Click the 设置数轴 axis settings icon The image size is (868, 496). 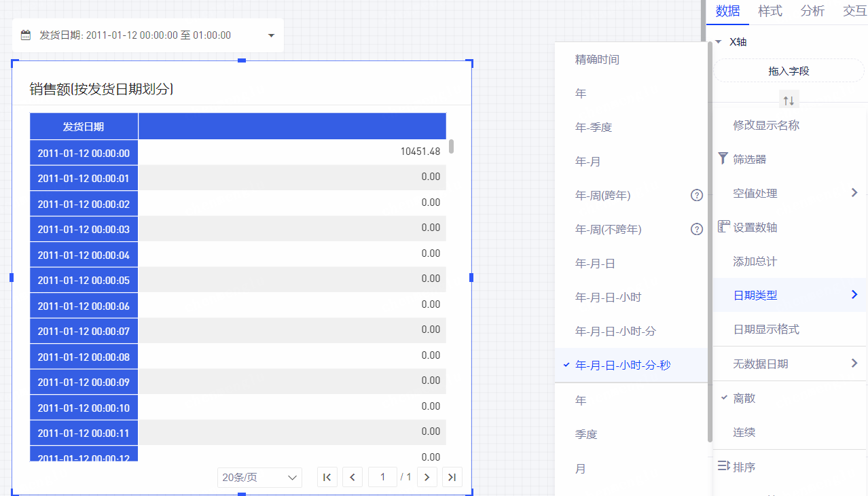(723, 227)
